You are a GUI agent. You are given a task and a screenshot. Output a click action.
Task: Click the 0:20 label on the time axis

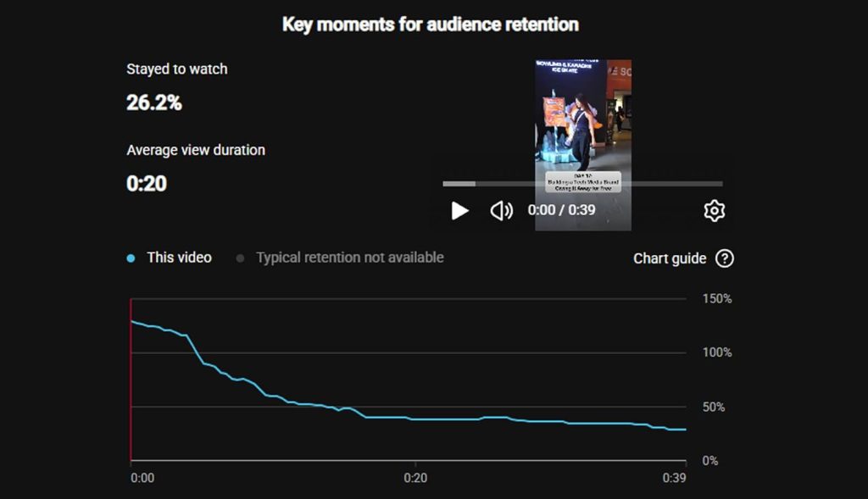[415, 478]
